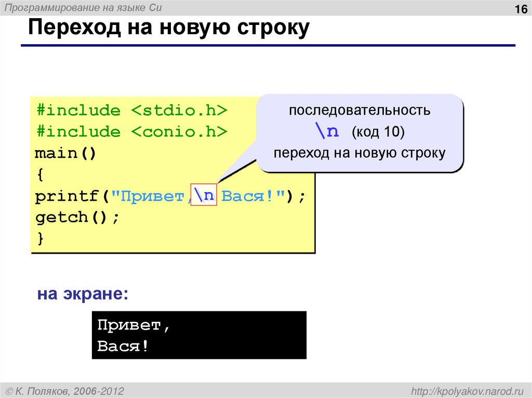532x398 pixels.
Task: Click the word "printf" in the code
Action: click(x=66, y=196)
